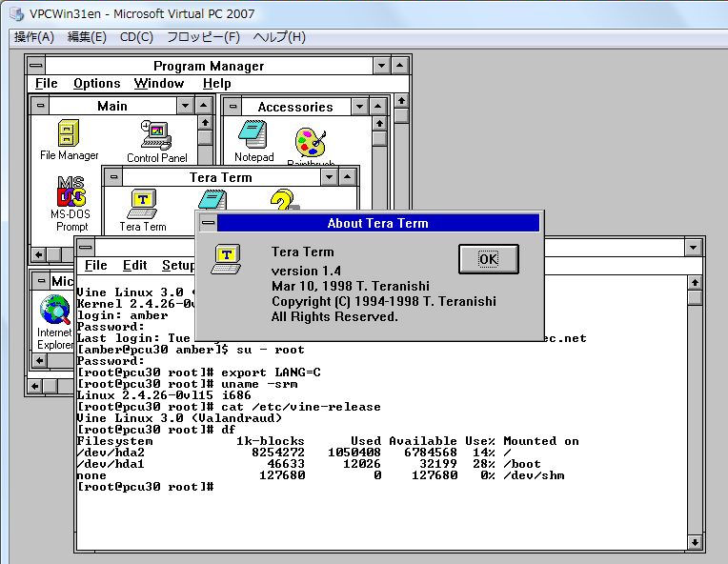Click Main group scrollbar up arrow
The height and width of the screenshot is (564, 728).
point(205,123)
